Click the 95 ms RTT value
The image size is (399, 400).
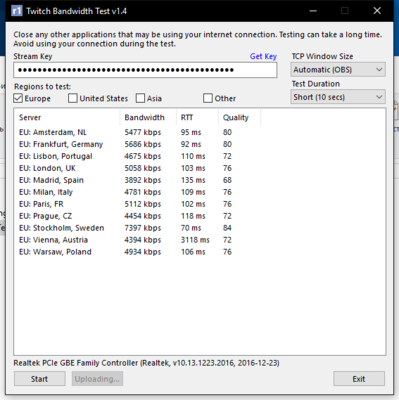pos(191,132)
